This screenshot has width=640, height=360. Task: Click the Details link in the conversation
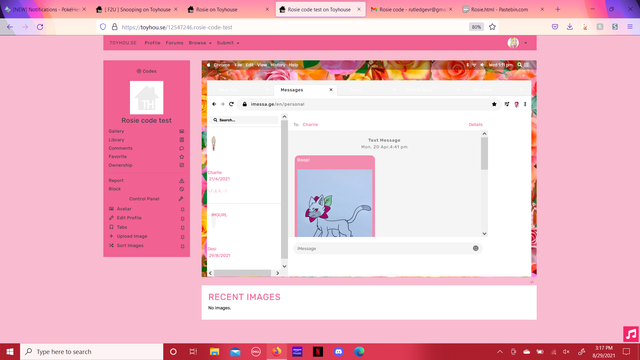(x=476, y=124)
